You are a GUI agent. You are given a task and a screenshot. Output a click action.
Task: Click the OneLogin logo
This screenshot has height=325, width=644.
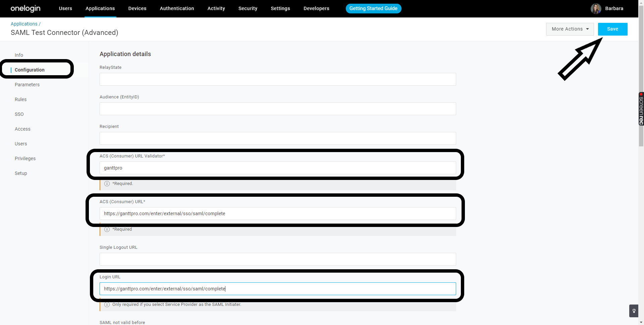pos(25,8)
